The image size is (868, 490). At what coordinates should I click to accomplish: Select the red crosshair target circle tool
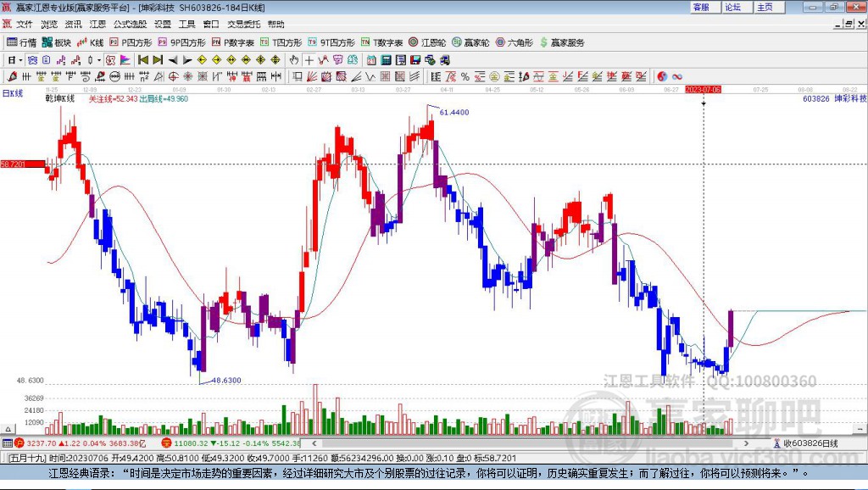(173, 76)
